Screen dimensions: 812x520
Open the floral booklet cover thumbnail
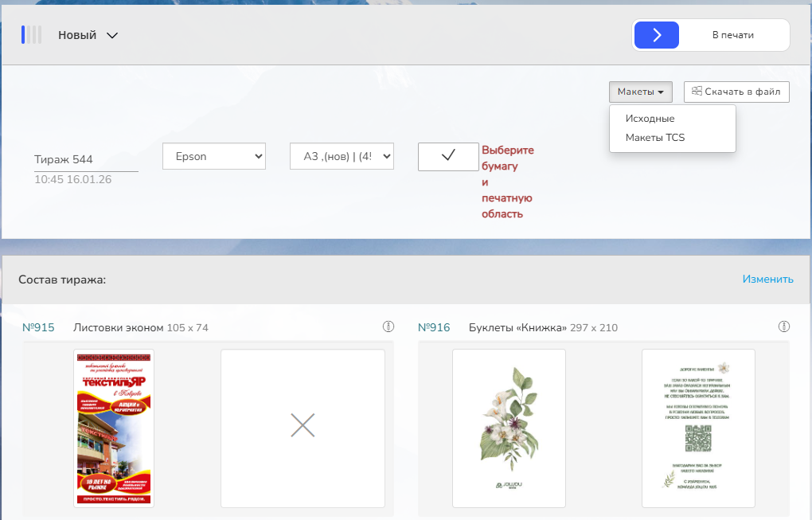pyautogui.click(x=509, y=428)
